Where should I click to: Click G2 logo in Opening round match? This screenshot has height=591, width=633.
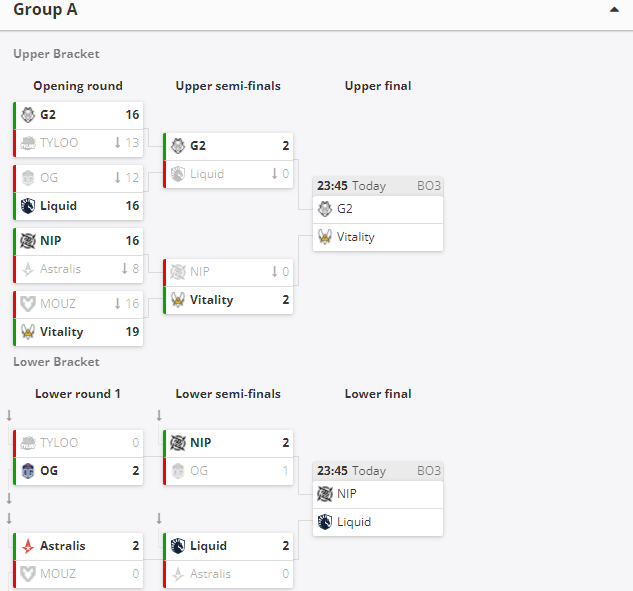coord(28,115)
